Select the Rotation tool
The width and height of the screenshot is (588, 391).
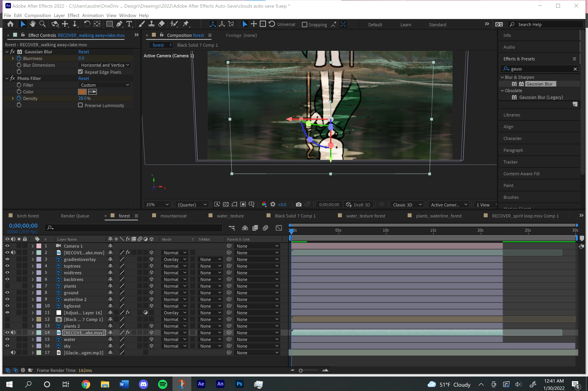(87, 24)
